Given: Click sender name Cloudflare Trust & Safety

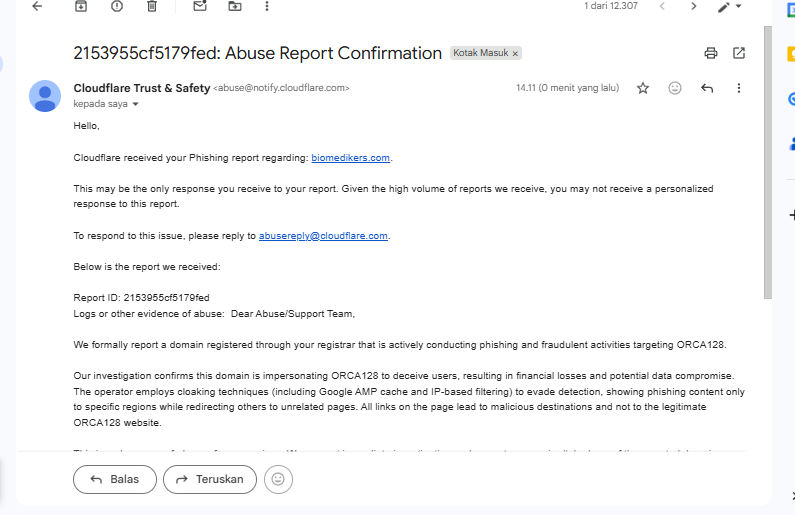Looking at the screenshot, I should click(141, 88).
